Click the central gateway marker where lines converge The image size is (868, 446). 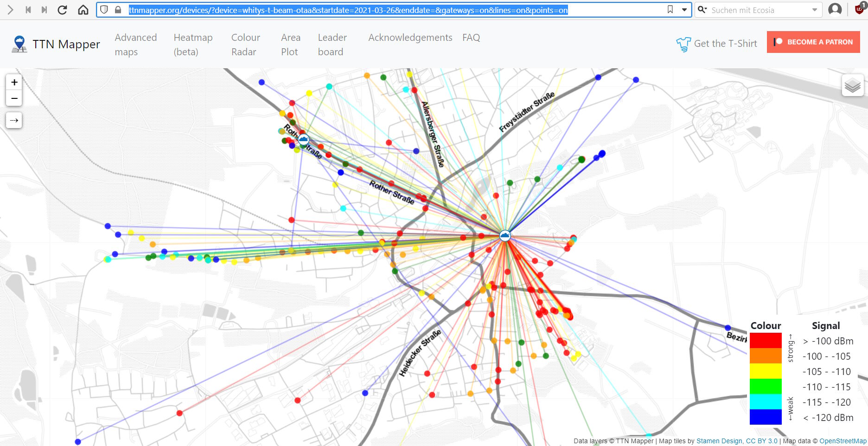505,236
